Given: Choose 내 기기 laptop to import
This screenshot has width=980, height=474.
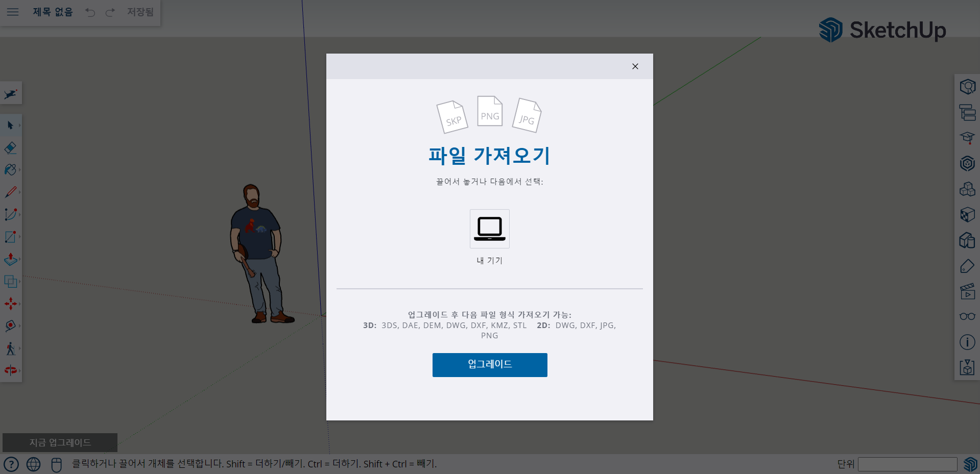Looking at the screenshot, I should click(x=489, y=229).
